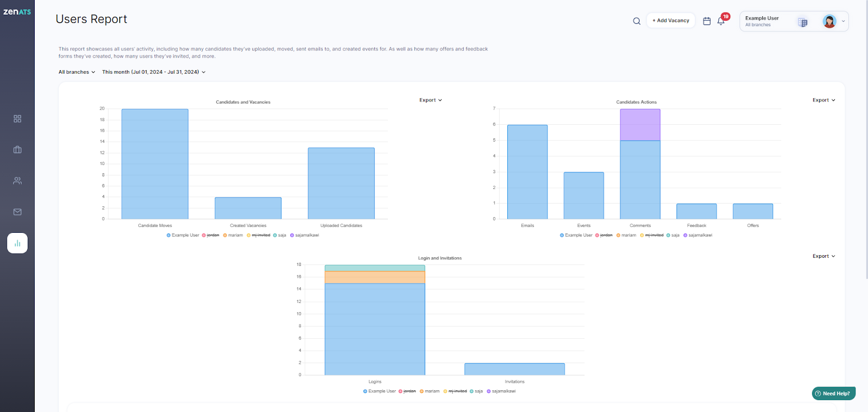Toggle saja legend in Candidates and Vacancies chart
Viewport: 868px width, 412px height.
click(279, 235)
